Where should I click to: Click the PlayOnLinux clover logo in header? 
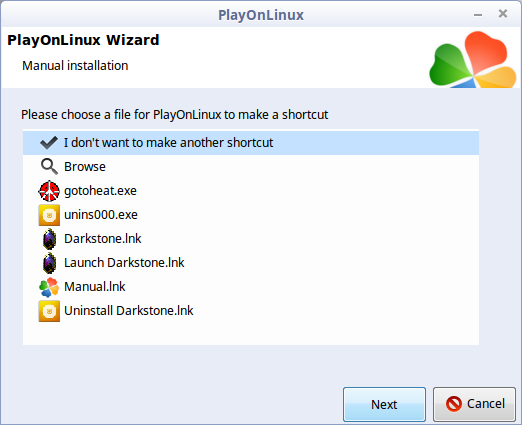click(x=473, y=59)
